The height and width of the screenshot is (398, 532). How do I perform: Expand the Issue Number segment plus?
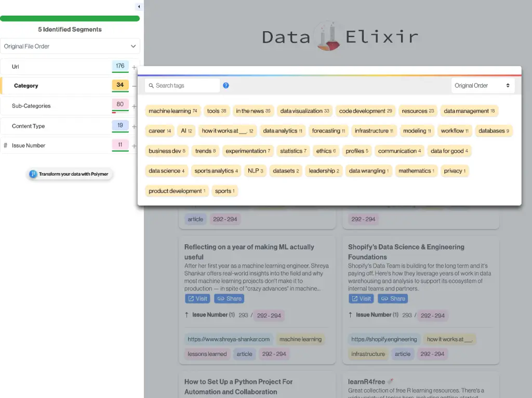134,146
